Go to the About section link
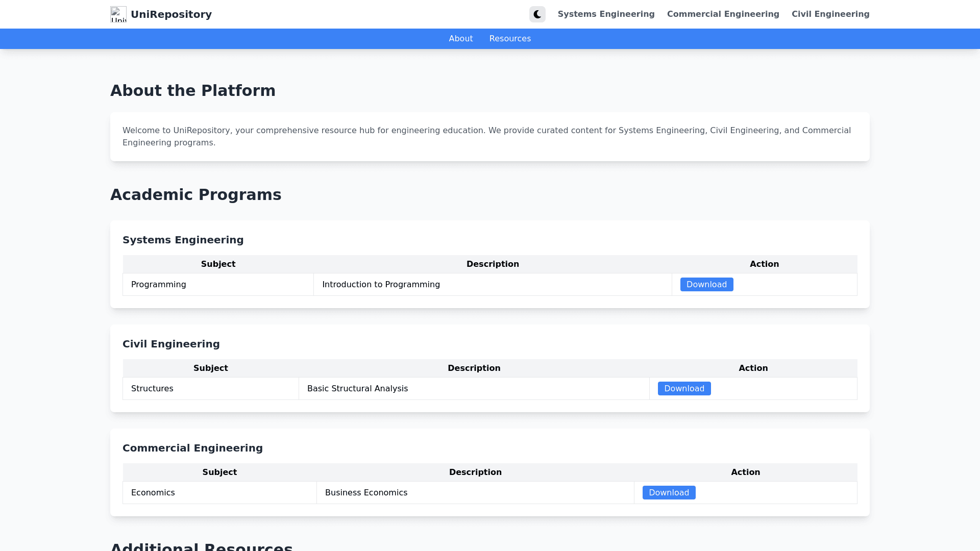 pyautogui.click(x=460, y=39)
